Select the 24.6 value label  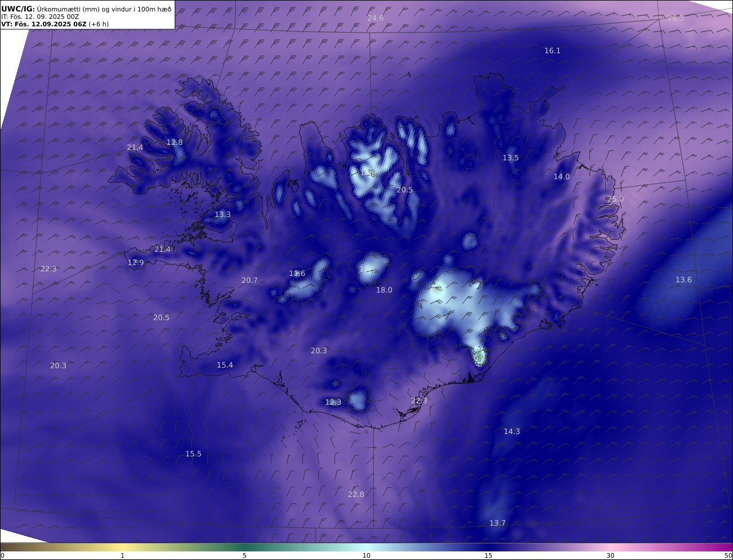point(376,18)
